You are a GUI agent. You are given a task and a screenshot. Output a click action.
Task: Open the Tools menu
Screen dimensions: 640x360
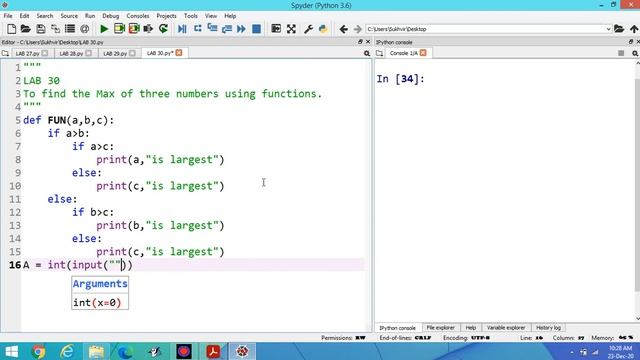(x=191, y=16)
